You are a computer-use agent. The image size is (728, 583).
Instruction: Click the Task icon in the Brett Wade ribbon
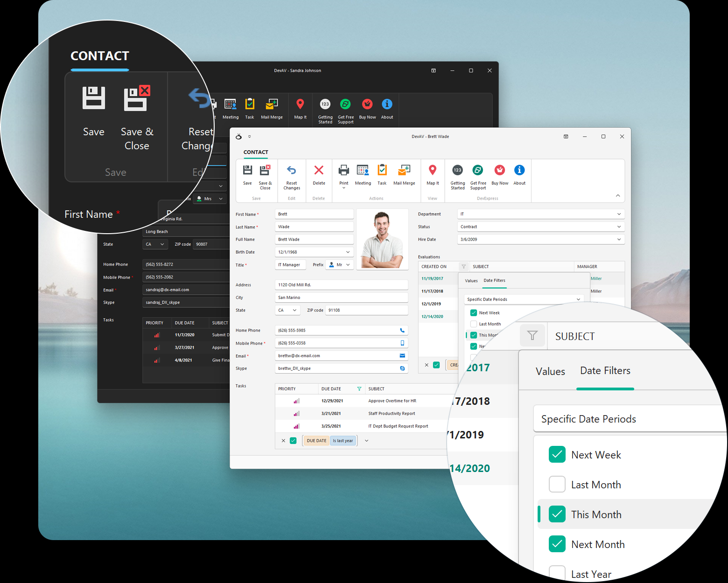[x=382, y=170]
